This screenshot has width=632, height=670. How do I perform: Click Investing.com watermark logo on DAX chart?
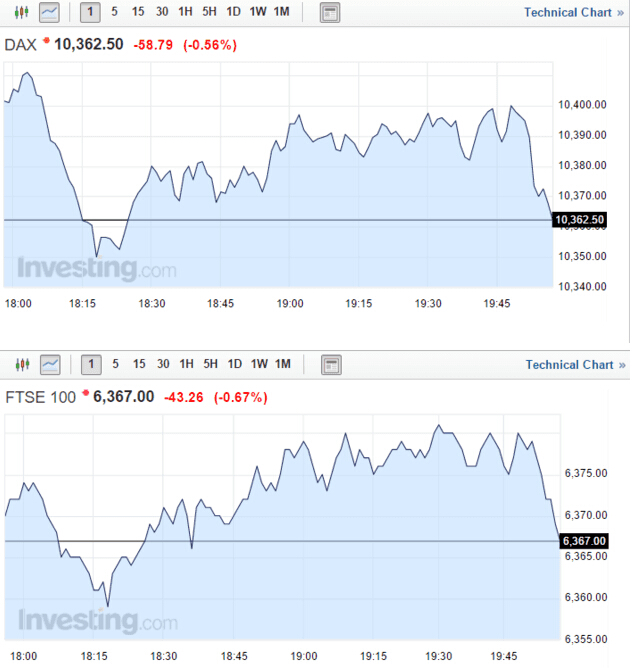click(x=96, y=269)
